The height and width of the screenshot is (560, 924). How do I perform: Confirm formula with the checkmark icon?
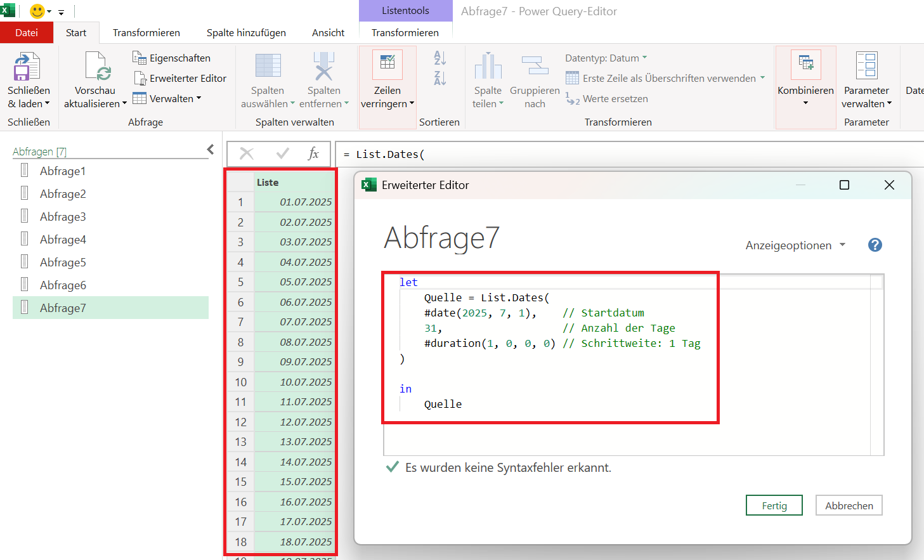click(x=282, y=153)
